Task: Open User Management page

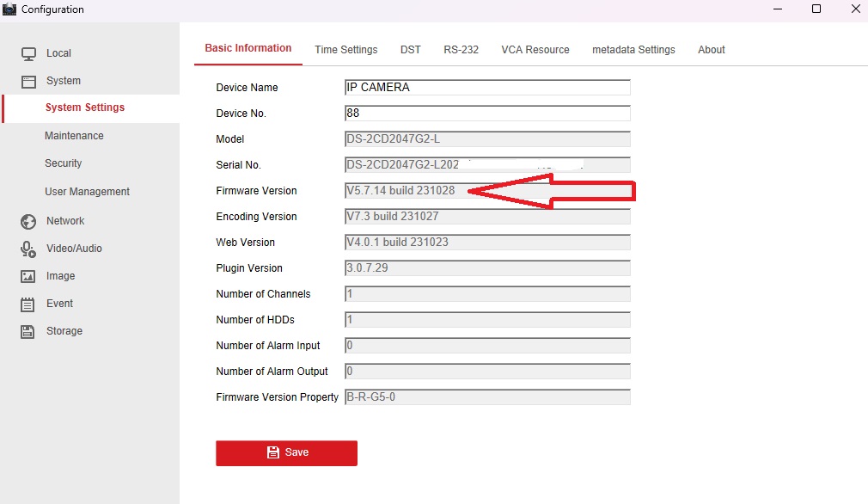Action: tap(87, 192)
